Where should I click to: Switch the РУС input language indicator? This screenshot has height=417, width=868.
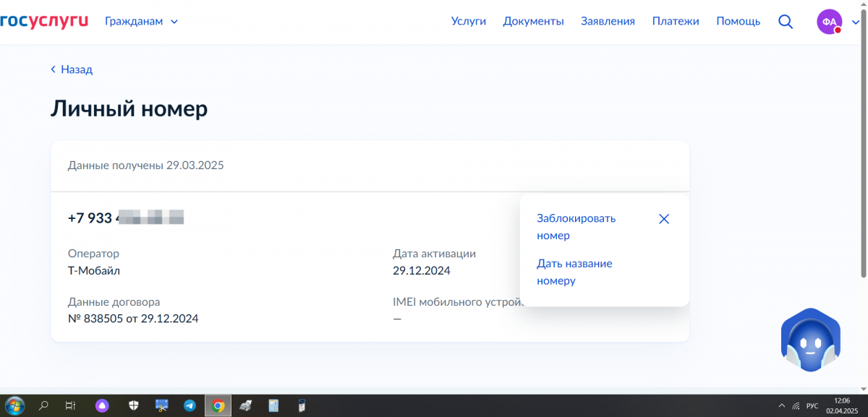812,405
